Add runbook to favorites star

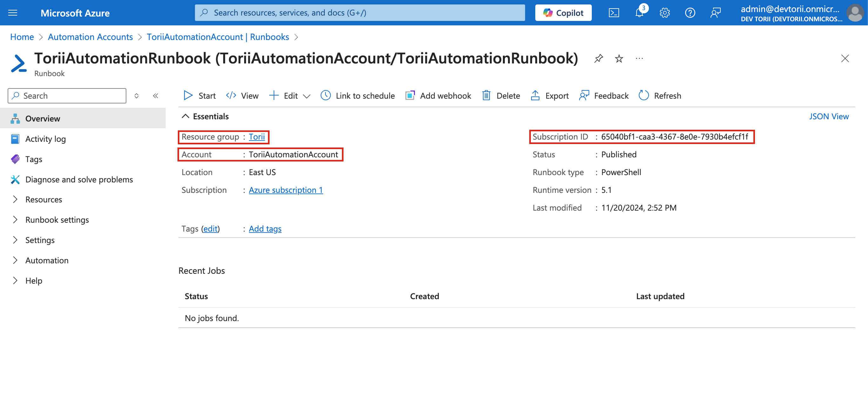[619, 59]
